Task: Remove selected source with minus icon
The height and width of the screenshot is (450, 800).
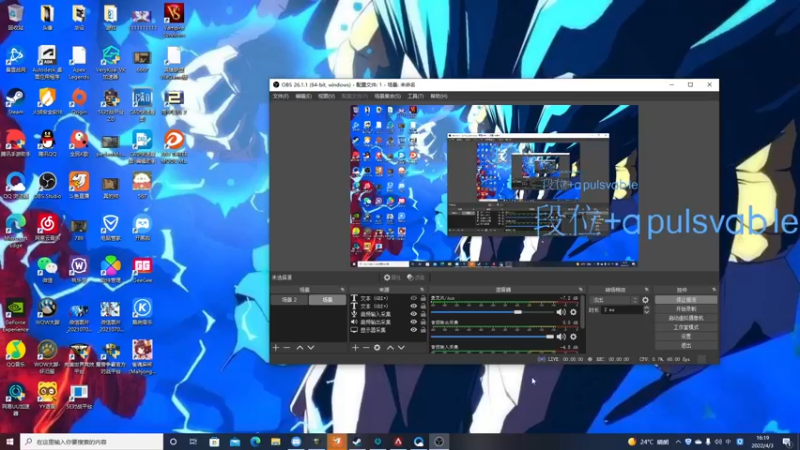Action: [366, 347]
